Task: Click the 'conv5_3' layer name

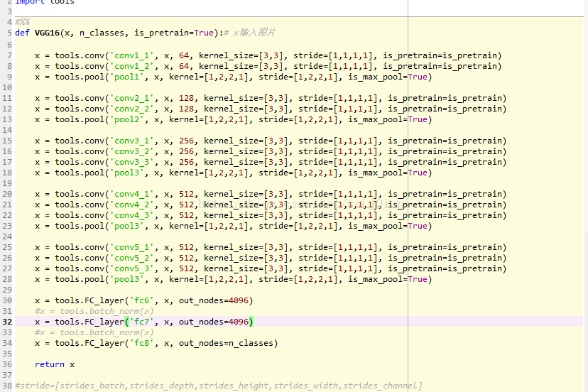Action: coord(131,268)
